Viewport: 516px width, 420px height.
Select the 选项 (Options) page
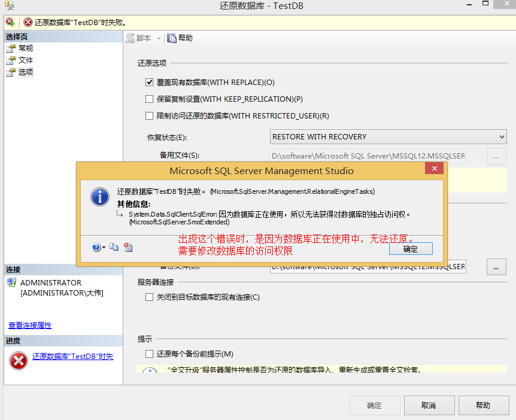coord(26,72)
